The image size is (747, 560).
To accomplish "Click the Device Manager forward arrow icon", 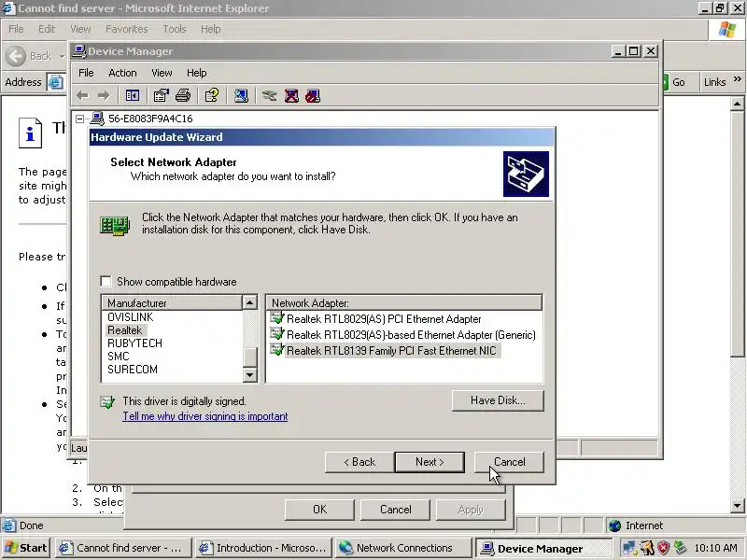I will (x=104, y=96).
